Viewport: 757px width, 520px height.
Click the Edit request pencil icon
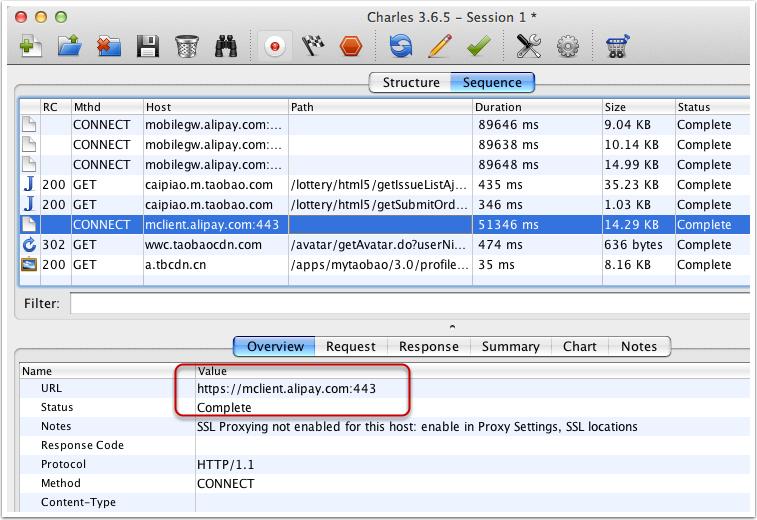coord(439,46)
